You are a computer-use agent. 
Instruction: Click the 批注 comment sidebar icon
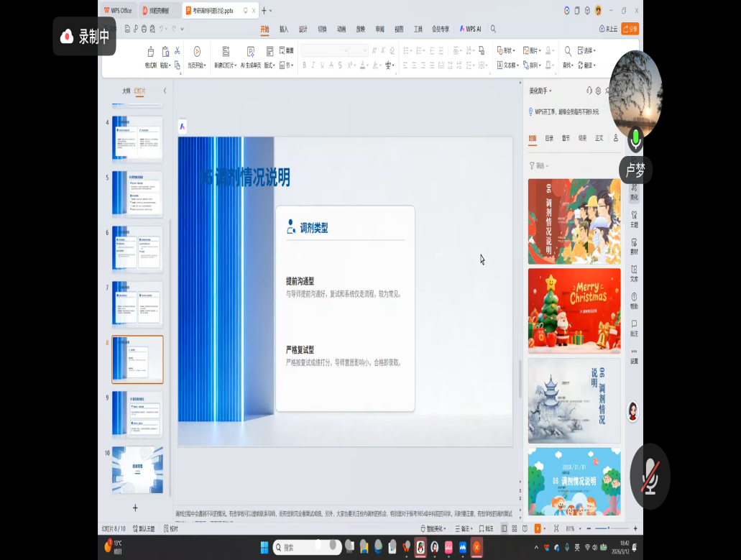click(x=634, y=327)
